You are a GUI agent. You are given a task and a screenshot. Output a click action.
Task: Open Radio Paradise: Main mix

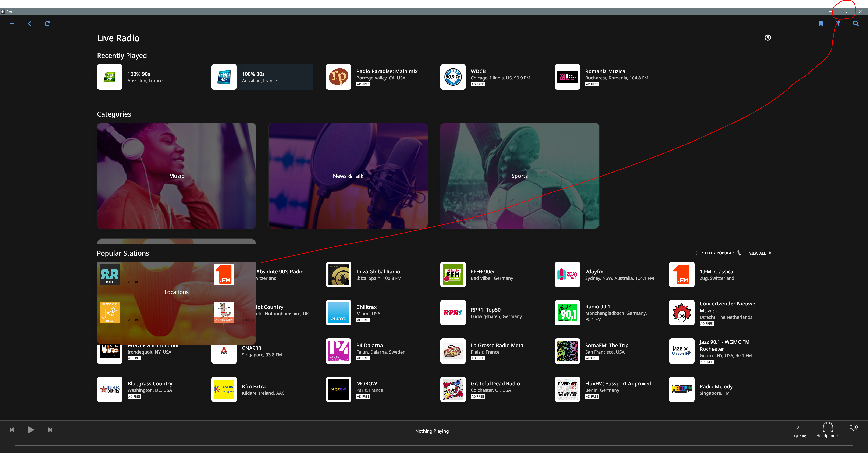point(377,77)
